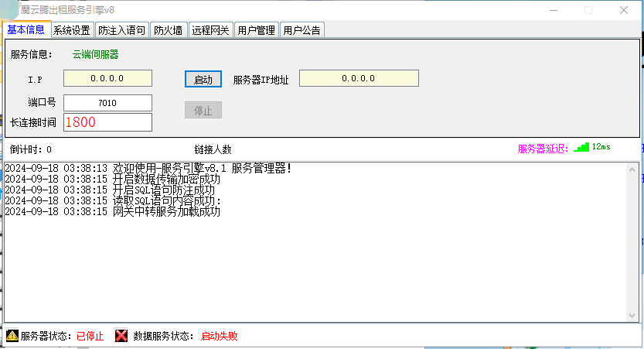The width and height of the screenshot is (644, 349).
Task: Switch to the 防火墙 tab
Action: coord(169,30)
